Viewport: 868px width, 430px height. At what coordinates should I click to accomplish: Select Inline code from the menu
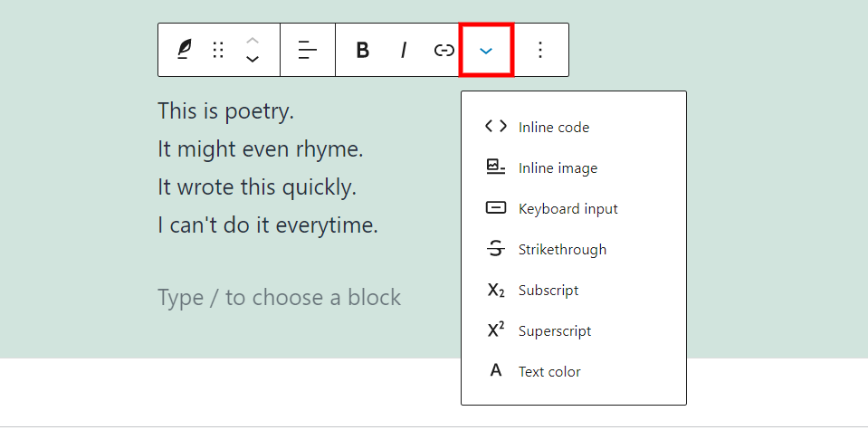pos(553,128)
